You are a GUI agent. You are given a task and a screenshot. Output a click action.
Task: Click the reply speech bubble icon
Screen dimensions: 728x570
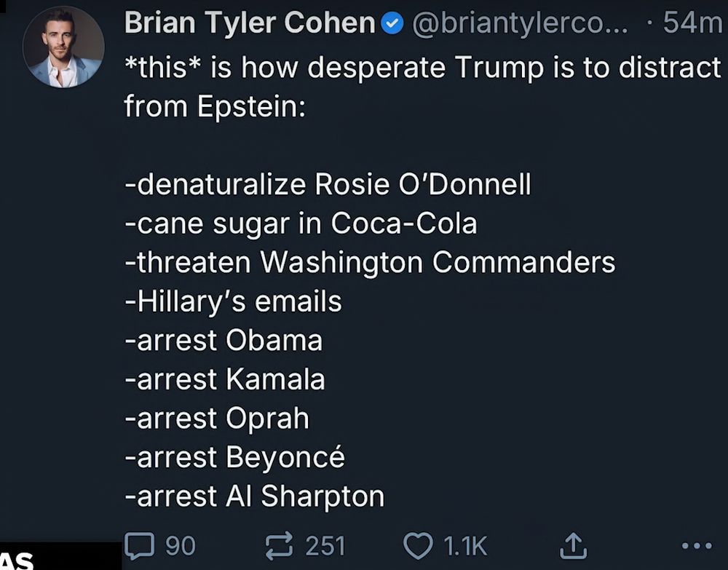point(140,545)
